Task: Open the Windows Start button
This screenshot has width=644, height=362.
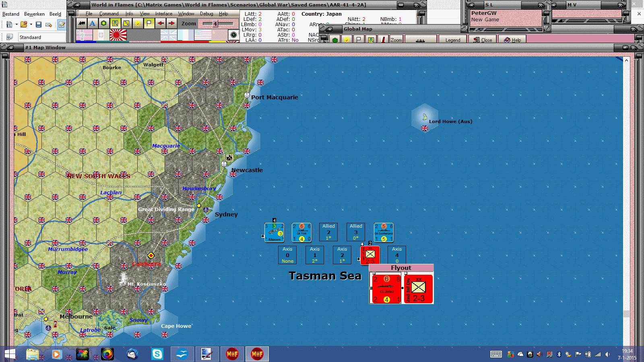Action: point(10,354)
